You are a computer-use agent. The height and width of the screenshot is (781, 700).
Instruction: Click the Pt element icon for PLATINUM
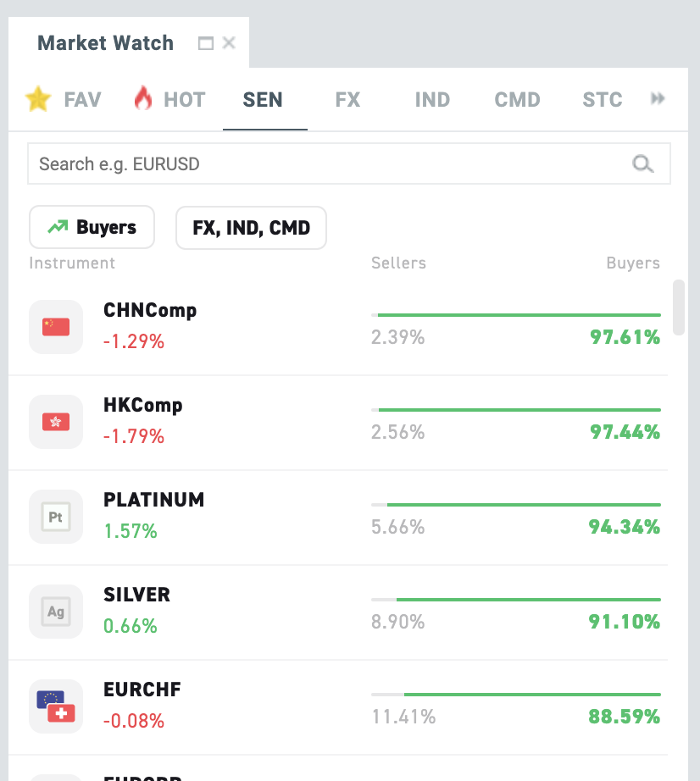pyautogui.click(x=55, y=517)
